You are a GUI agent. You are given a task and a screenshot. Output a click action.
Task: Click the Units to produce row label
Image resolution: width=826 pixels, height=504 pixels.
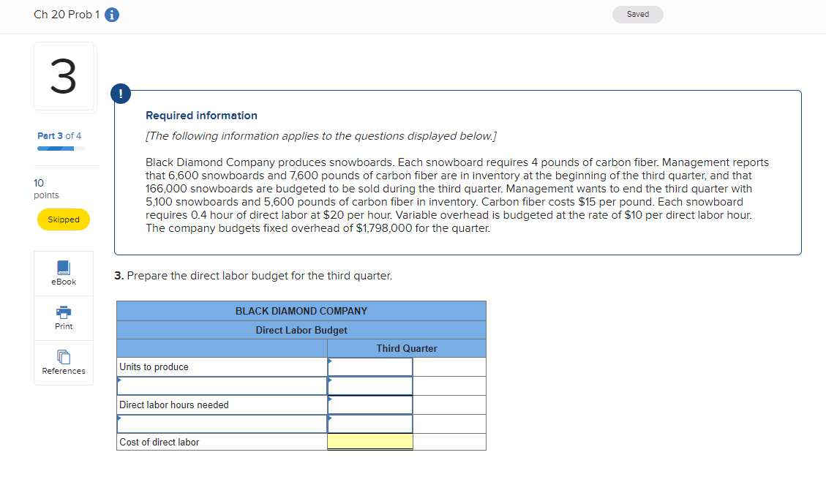click(x=154, y=367)
